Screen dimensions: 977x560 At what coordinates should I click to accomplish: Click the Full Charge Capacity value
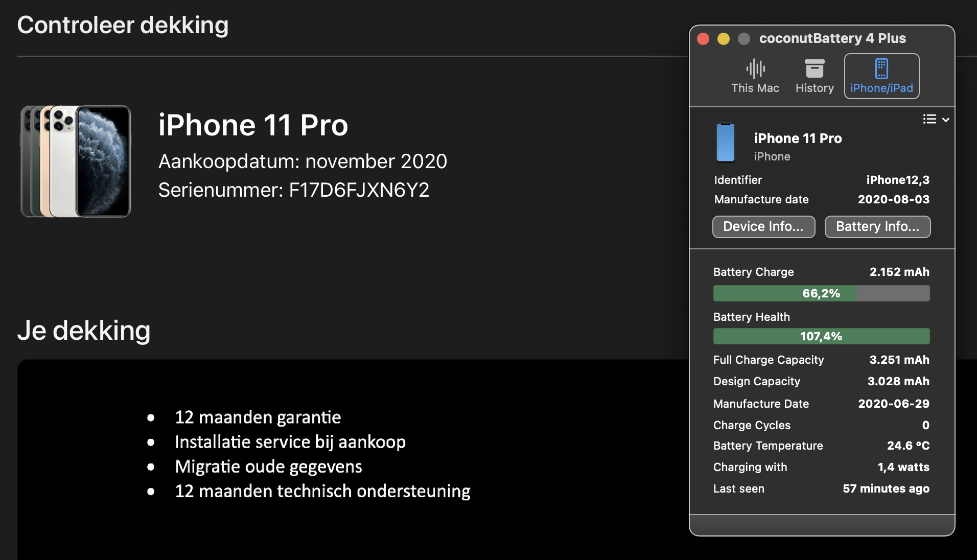point(899,360)
